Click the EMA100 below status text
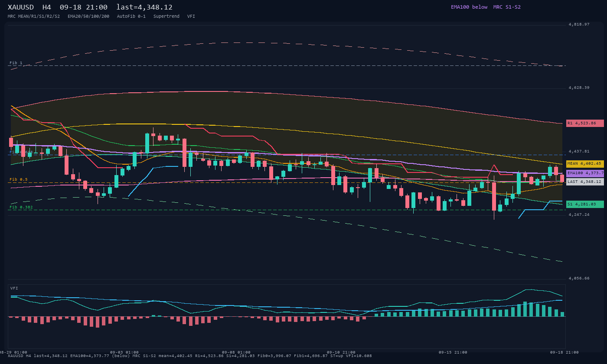The image size is (607, 364). click(469, 7)
